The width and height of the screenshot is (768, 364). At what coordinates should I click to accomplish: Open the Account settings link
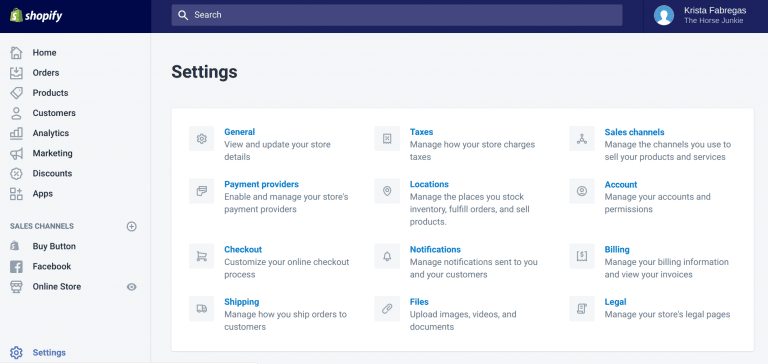(x=621, y=185)
